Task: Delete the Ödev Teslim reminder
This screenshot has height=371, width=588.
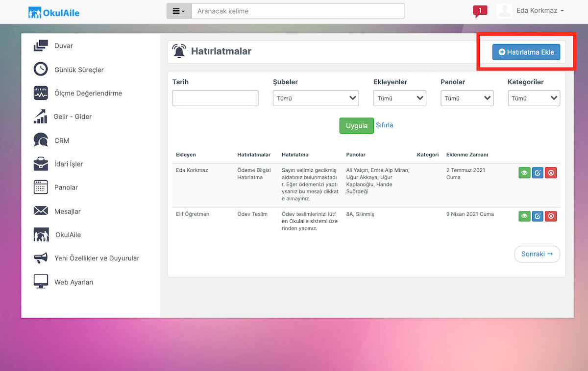Action: 551,216
